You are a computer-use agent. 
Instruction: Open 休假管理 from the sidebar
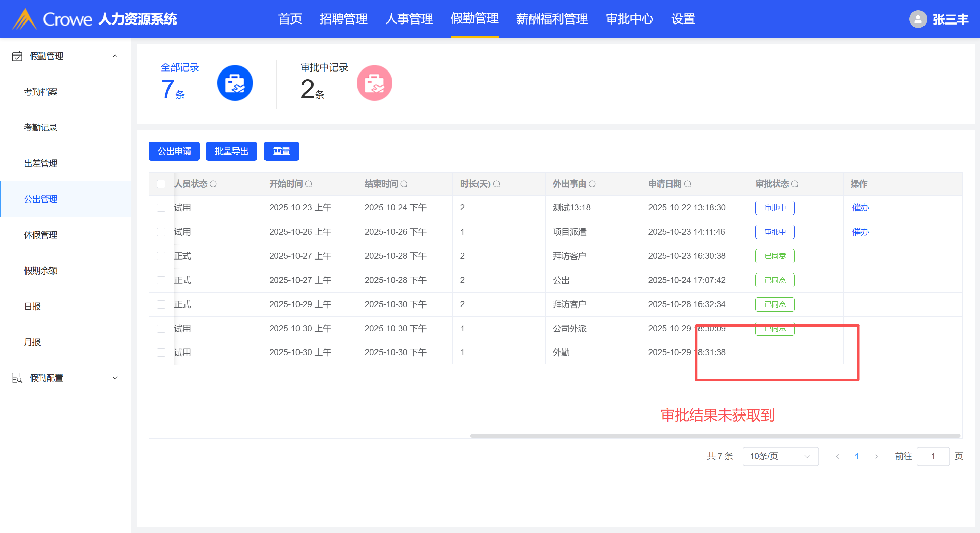coord(41,235)
